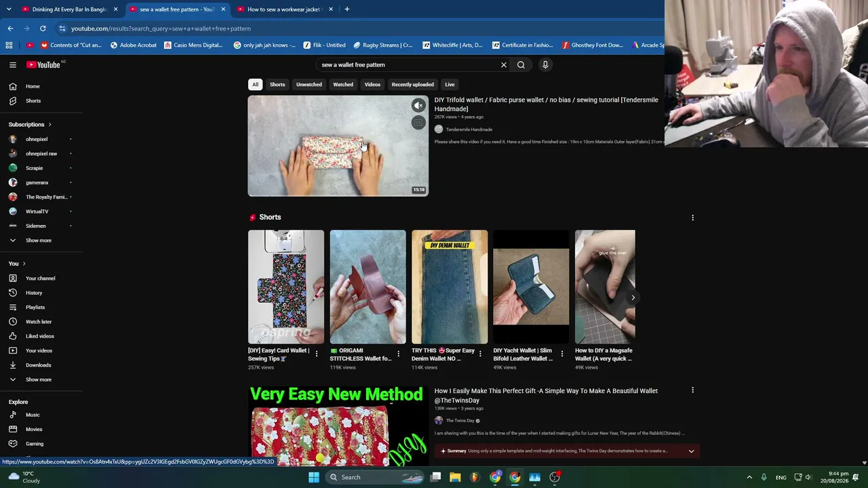Screen dimensions: 868x488
Task: Start voice search with the microphone icon
Action: click(545, 65)
